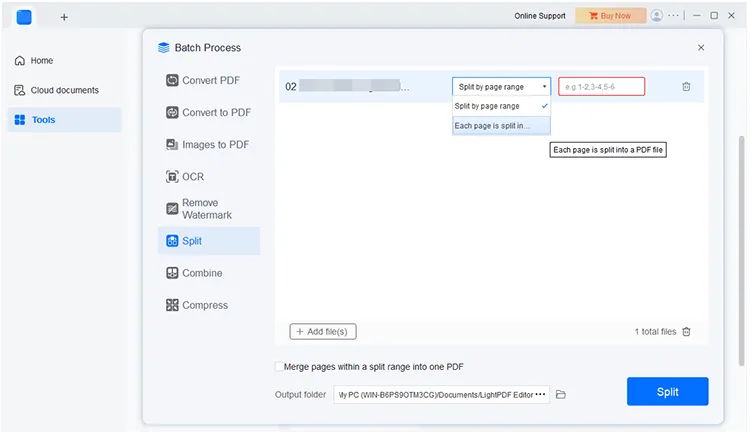750x434 pixels.
Task: Open the OCR batch tool
Action: [209, 177]
